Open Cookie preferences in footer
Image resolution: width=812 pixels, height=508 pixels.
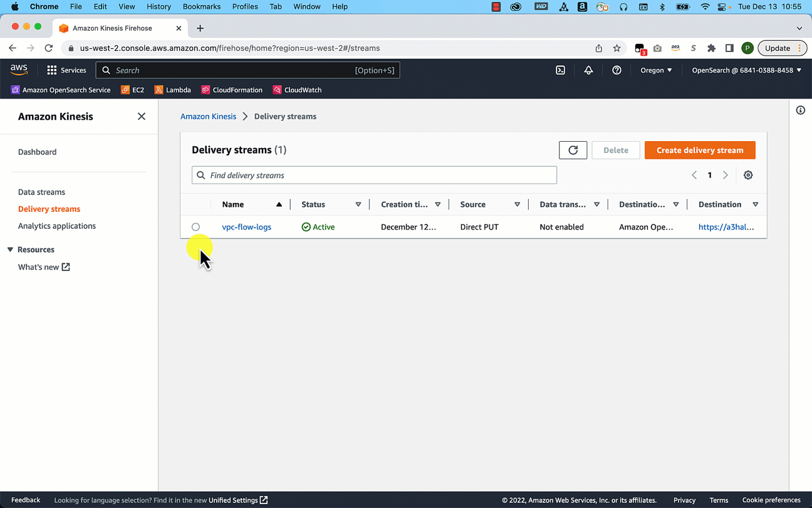point(771,500)
